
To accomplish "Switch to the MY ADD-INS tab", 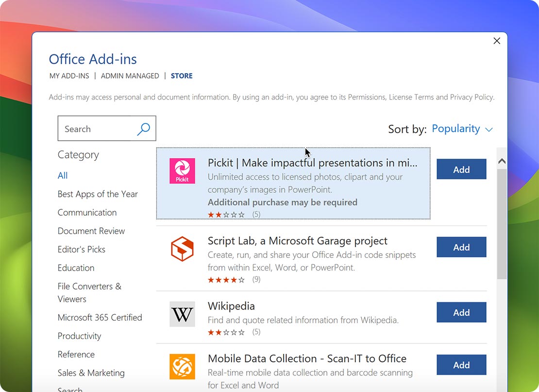I will click(68, 76).
